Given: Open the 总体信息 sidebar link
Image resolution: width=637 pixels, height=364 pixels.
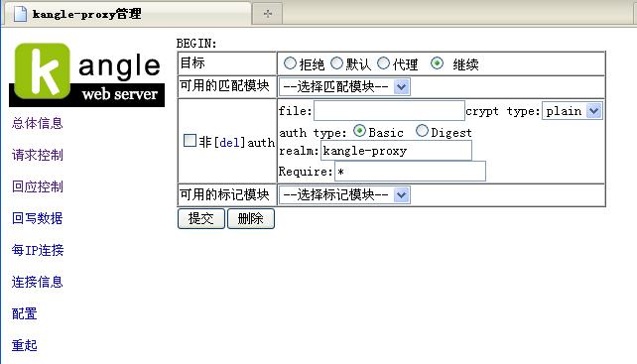Looking at the screenshot, I should pyautogui.click(x=38, y=123).
